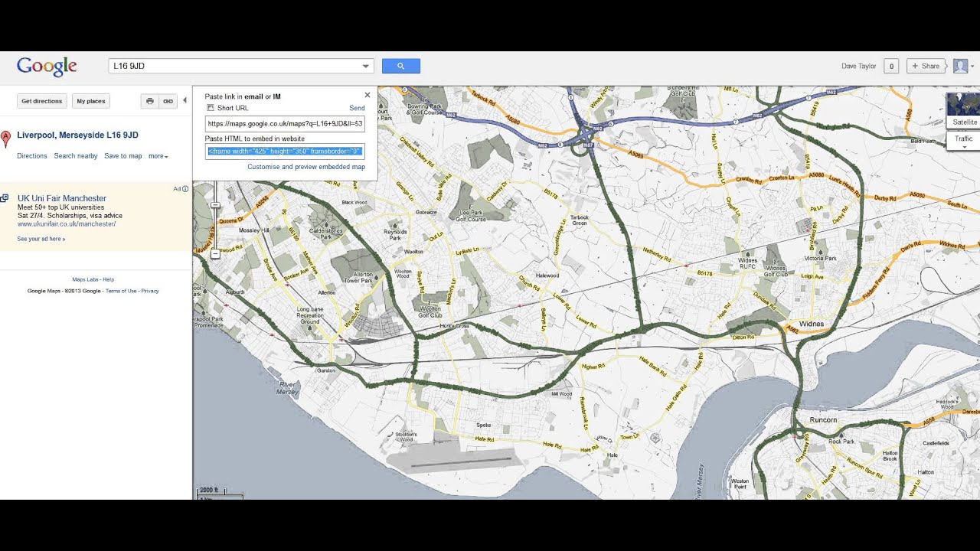Click 'See your ad here' link
Image resolution: width=980 pixels, height=551 pixels.
41,239
